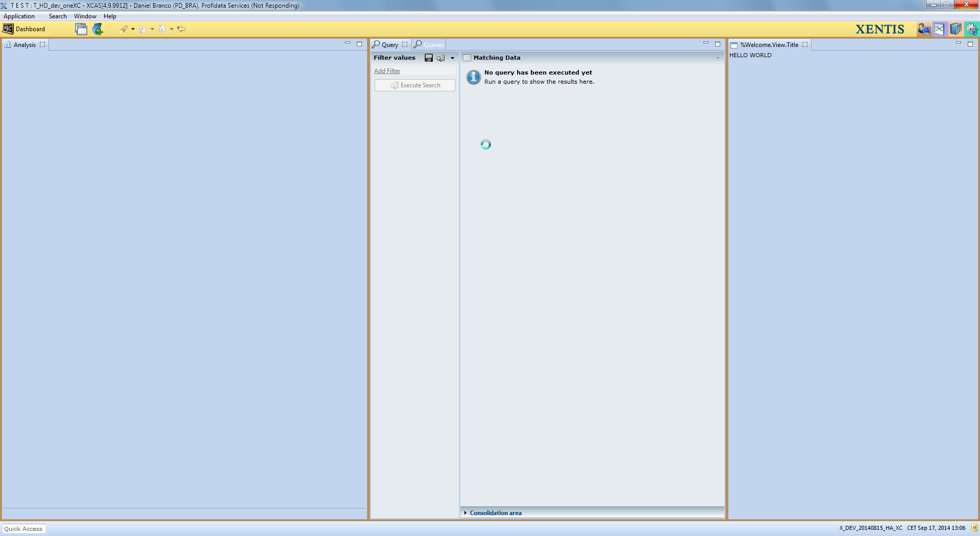Click the HELLO WORLD text

pyautogui.click(x=750, y=55)
